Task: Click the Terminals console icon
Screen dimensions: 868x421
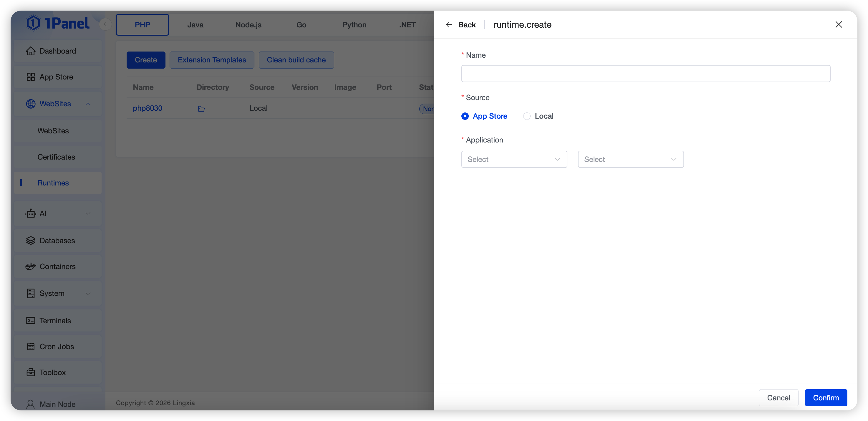Action: [31, 321]
